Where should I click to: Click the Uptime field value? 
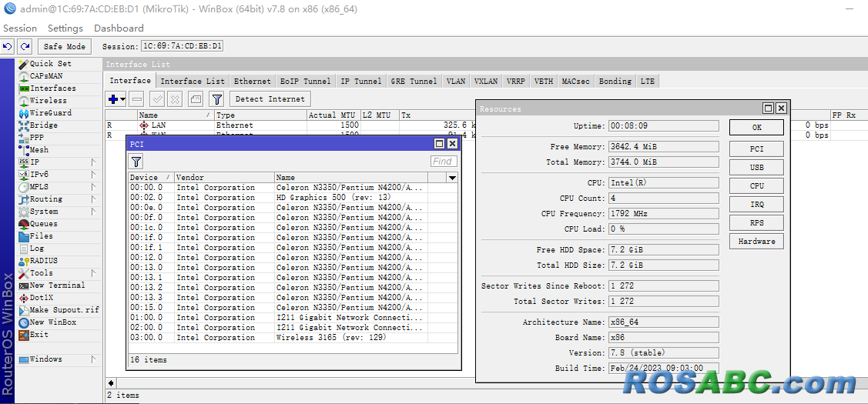[x=664, y=125]
